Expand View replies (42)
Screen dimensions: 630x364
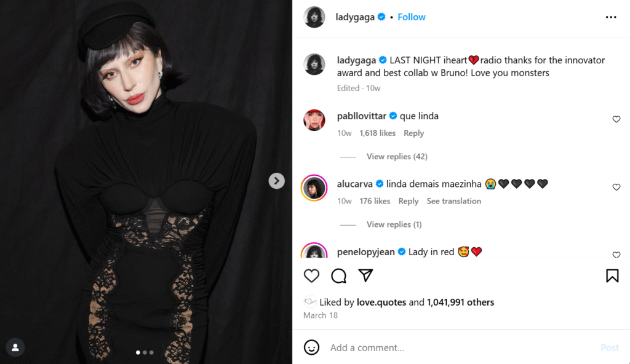click(x=397, y=156)
